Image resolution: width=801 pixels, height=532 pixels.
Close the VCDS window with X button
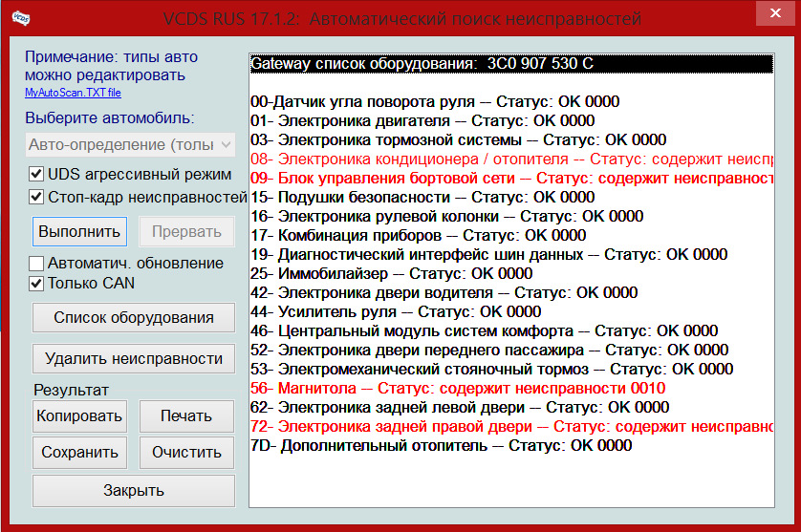[x=775, y=12]
